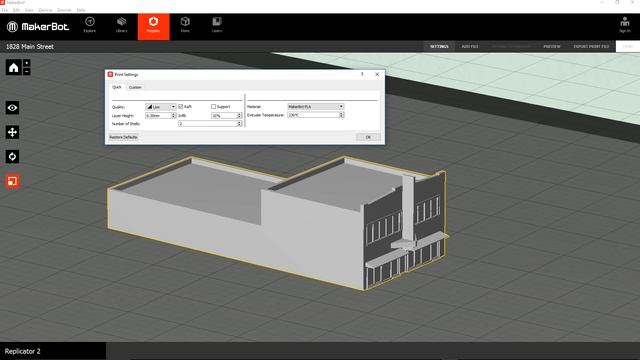Click the Print button
640x360 pixels.
(628, 47)
